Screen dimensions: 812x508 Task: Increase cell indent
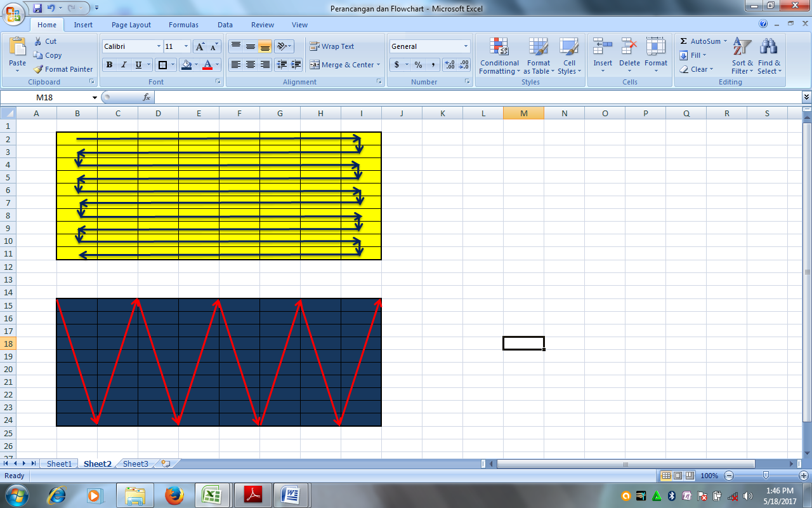pos(296,65)
